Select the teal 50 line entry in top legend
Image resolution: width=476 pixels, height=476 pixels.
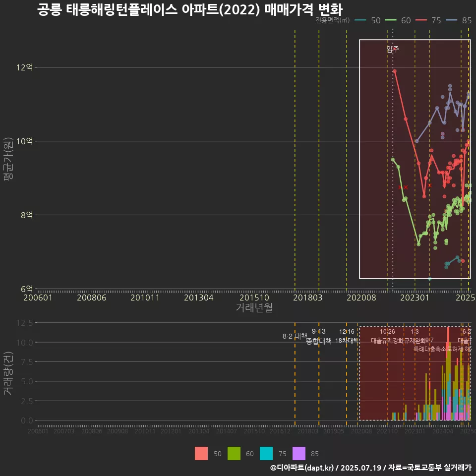coord(367,20)
